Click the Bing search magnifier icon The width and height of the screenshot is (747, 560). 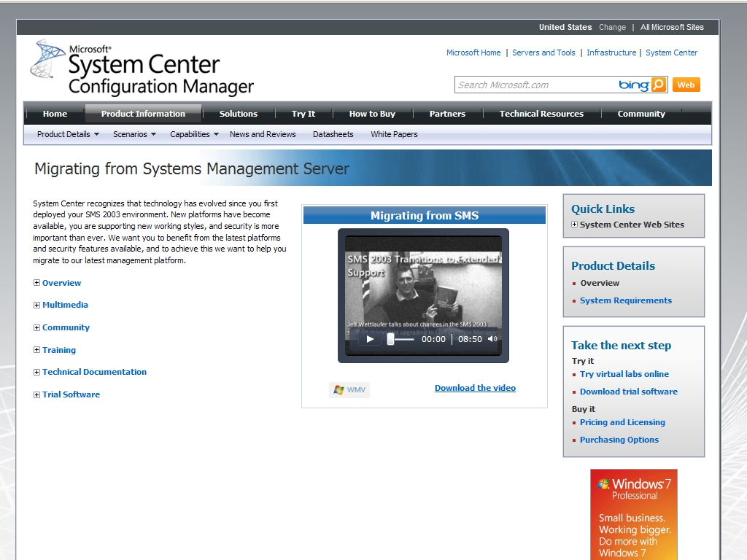[x=659, y=85]
